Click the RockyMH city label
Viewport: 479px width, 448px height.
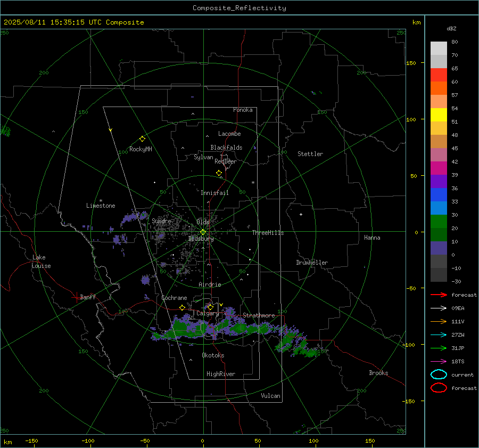(141, 149)
